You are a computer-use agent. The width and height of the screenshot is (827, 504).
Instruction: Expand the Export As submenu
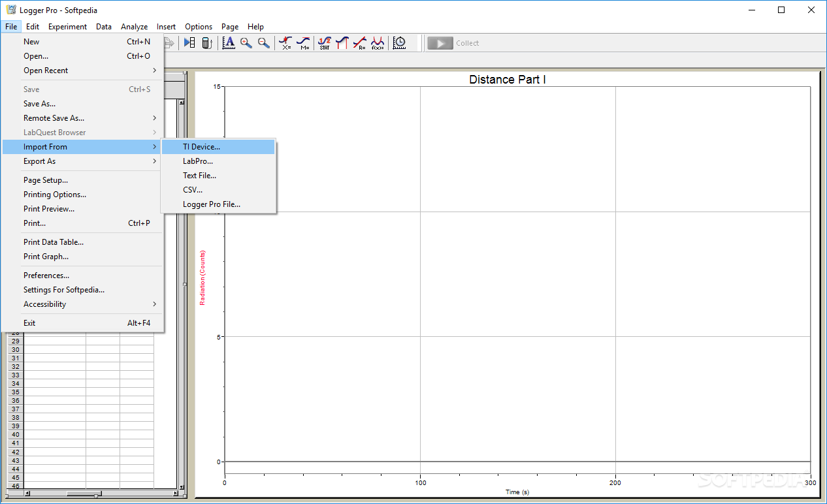pyautogui.click(x=82, y=161)
